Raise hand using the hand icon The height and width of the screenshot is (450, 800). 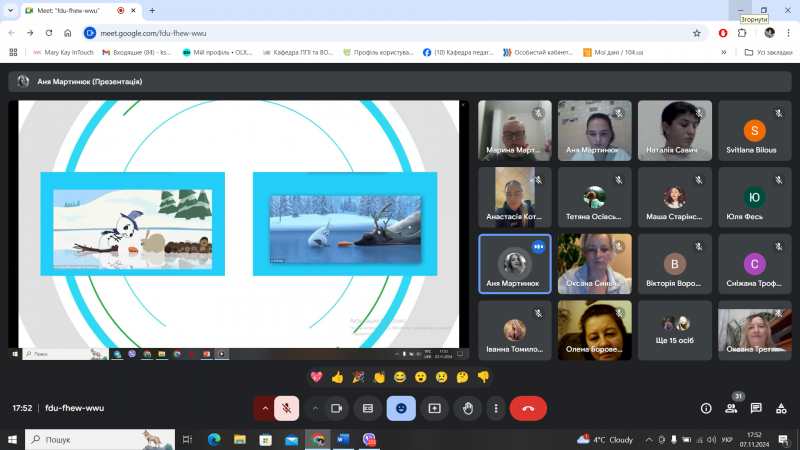click(x=467, y=408)
